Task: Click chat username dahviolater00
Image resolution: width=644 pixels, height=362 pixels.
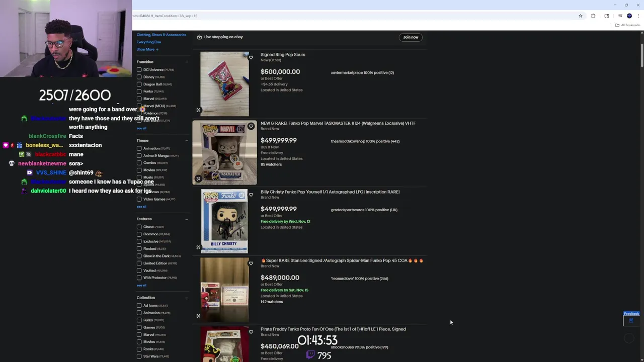Action: [x=48, y=191]
